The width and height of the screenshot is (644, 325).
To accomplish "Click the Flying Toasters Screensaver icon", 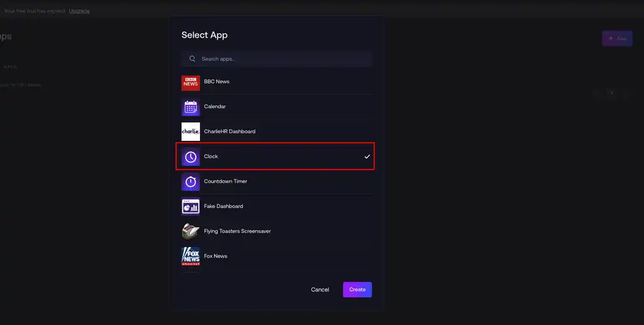I will click(191, 231).
